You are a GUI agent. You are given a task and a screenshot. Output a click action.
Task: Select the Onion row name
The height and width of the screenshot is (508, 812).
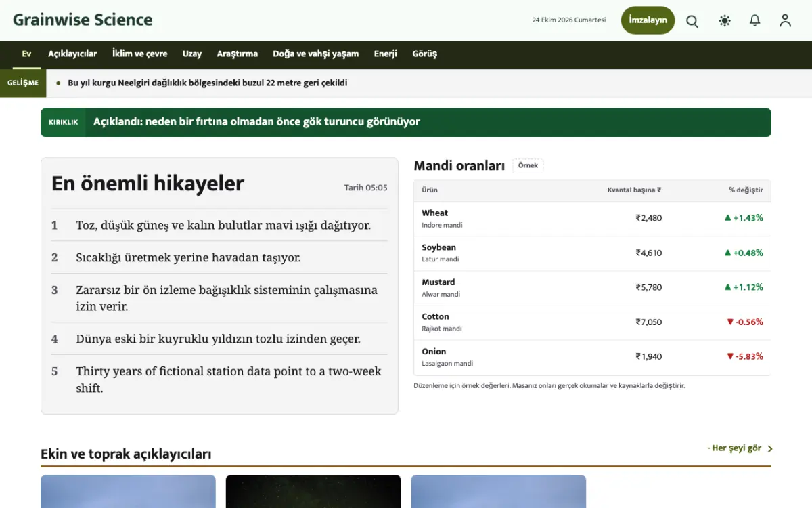[434, 351]
